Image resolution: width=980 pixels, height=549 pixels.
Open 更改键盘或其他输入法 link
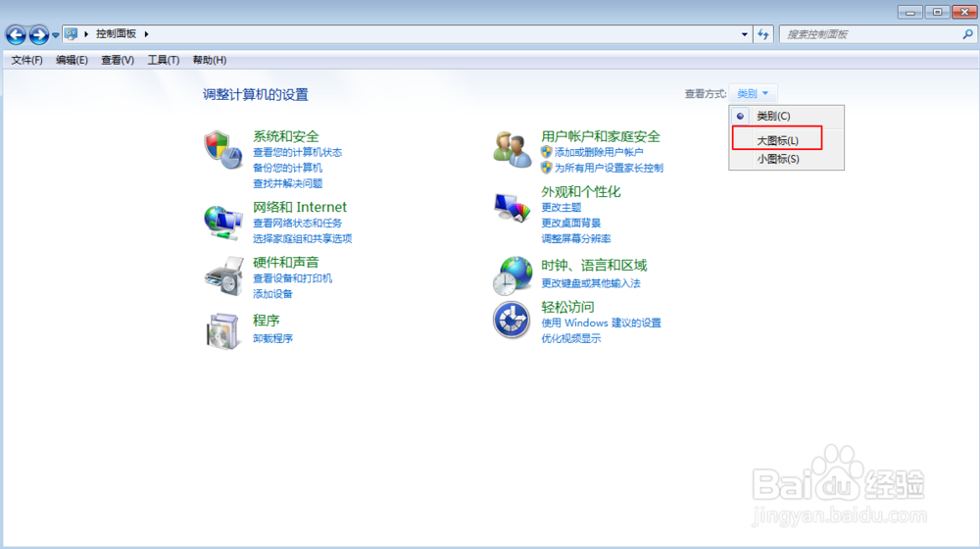pyautogui.click(x=591, y=283)
